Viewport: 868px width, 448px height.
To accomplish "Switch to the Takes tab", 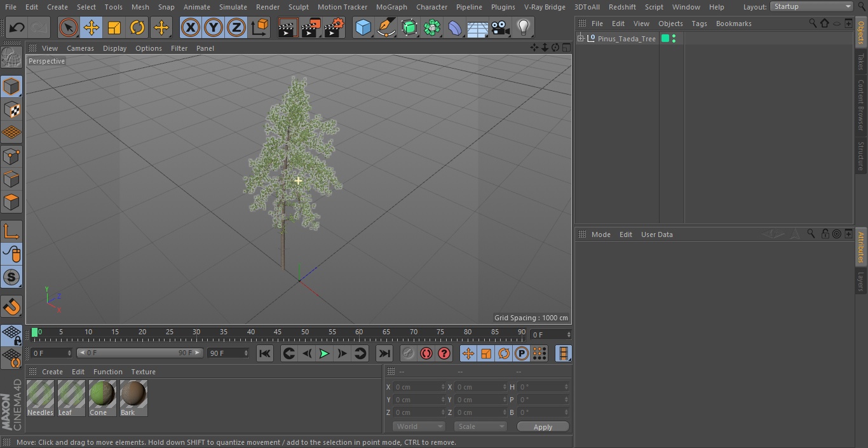I will 861,62.
